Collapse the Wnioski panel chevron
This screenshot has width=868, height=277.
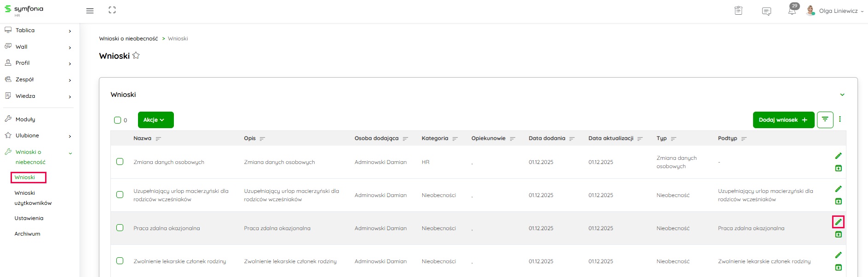[842, 95]
